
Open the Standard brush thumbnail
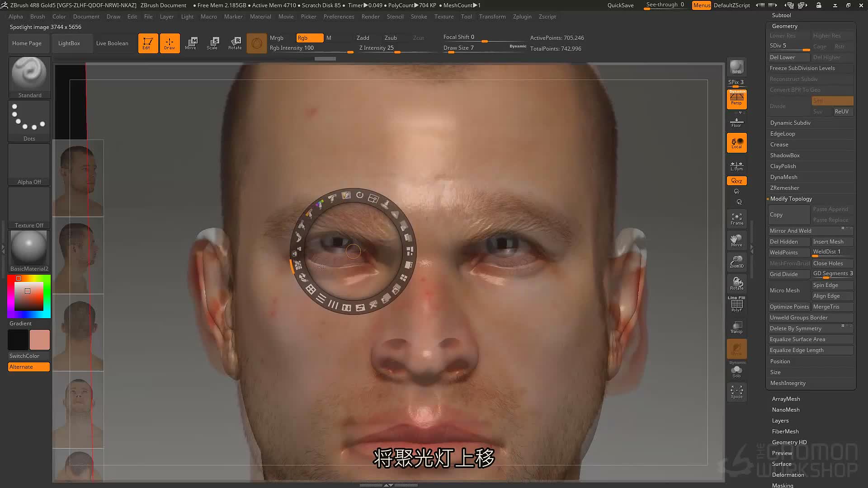click(29, 77)
